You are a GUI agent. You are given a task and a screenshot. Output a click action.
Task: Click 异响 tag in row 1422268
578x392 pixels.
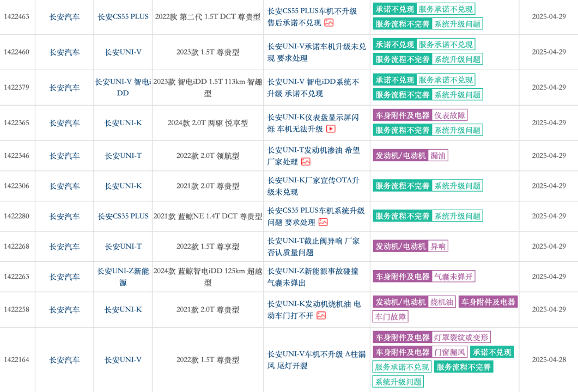point(438,246)
